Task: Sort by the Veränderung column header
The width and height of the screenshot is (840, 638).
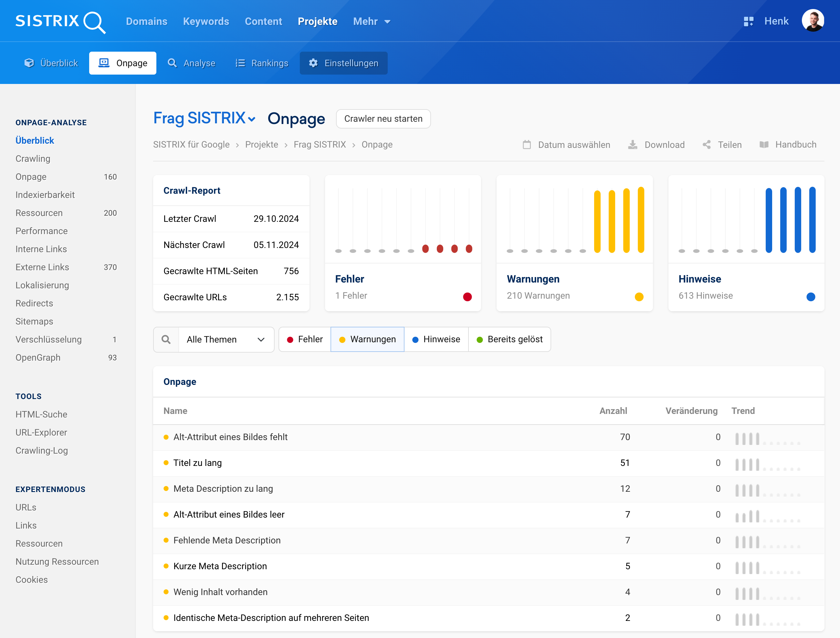Action: 691,411
